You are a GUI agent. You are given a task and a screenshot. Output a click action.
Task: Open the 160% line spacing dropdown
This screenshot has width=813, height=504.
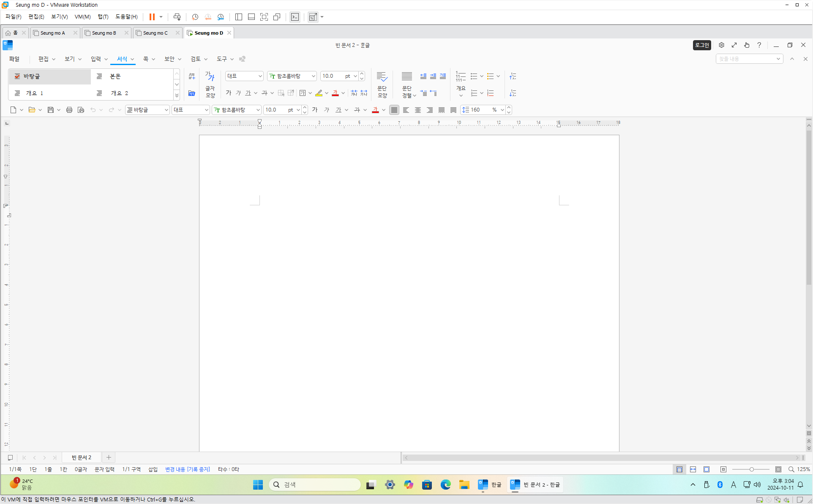[502, 110]
